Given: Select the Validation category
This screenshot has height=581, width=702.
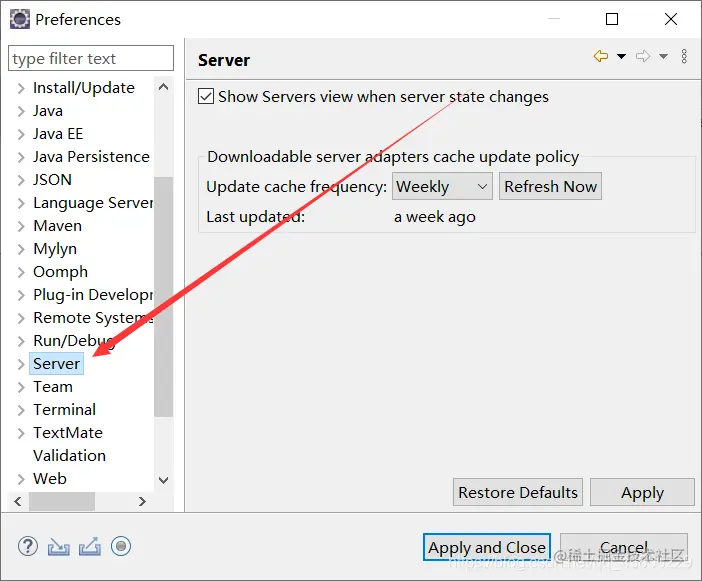Looking at the screenshot, I should (69, 455).
